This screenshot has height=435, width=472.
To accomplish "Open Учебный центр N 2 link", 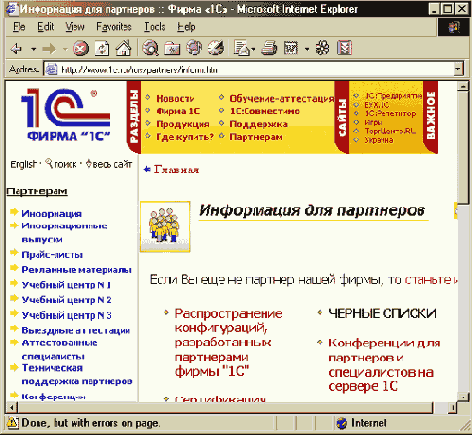I will [66, 300].
